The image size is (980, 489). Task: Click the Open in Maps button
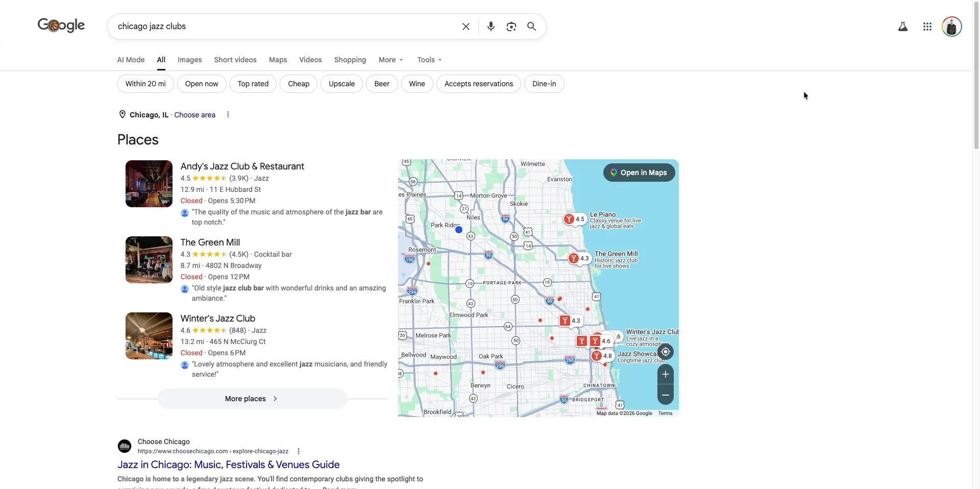tap(639, 173)
